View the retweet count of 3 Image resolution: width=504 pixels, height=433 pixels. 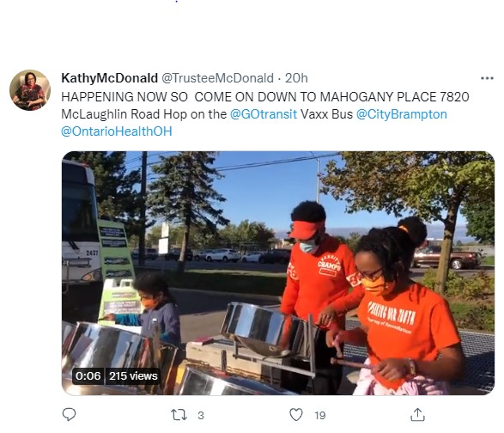[x=201, y=415]
